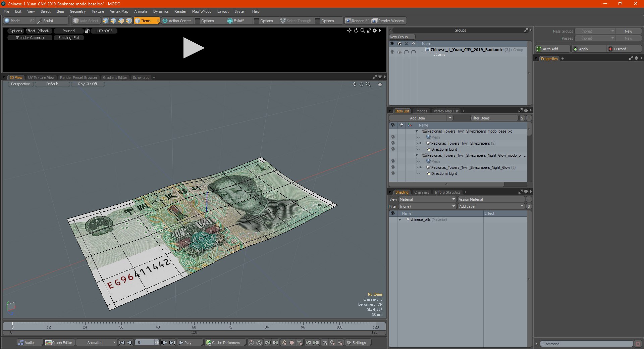Open the Pass Groups dropdown

click(x=595, y=31)
